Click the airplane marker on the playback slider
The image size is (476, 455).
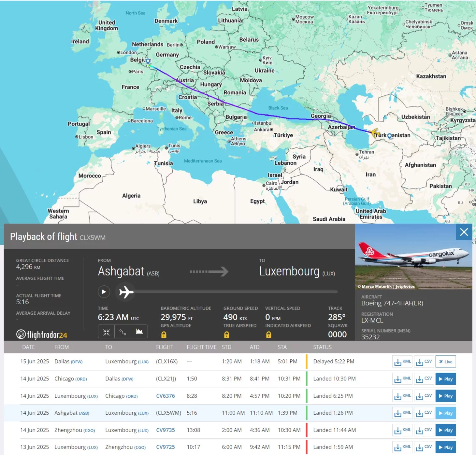pyautogui.click(x=126, y=292)
